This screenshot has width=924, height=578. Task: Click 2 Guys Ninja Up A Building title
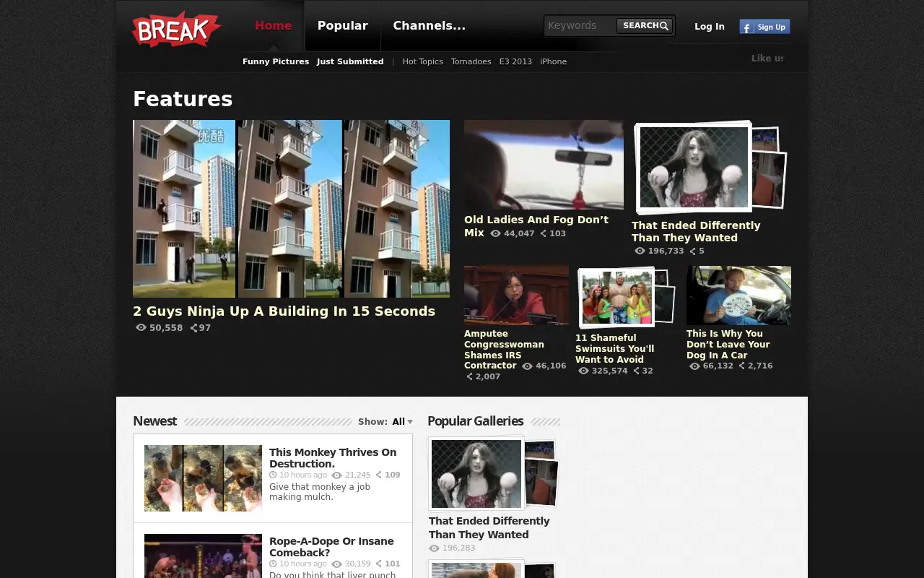[284, 311]
